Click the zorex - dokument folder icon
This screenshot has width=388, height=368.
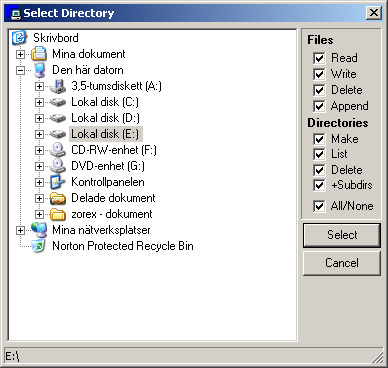coord(58,214)
